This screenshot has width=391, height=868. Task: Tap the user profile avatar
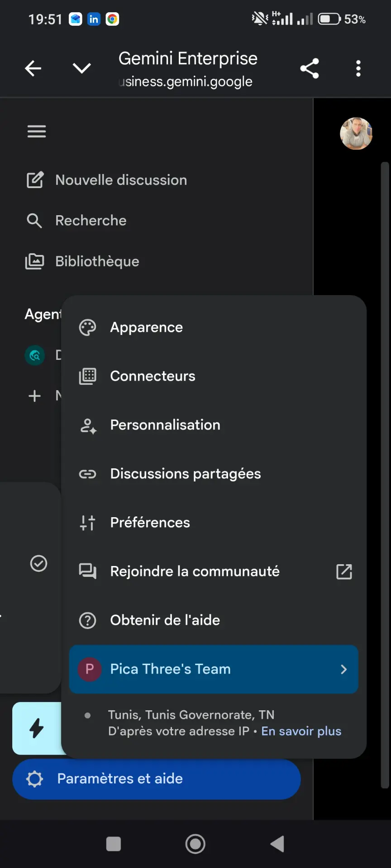click(356, 133)
